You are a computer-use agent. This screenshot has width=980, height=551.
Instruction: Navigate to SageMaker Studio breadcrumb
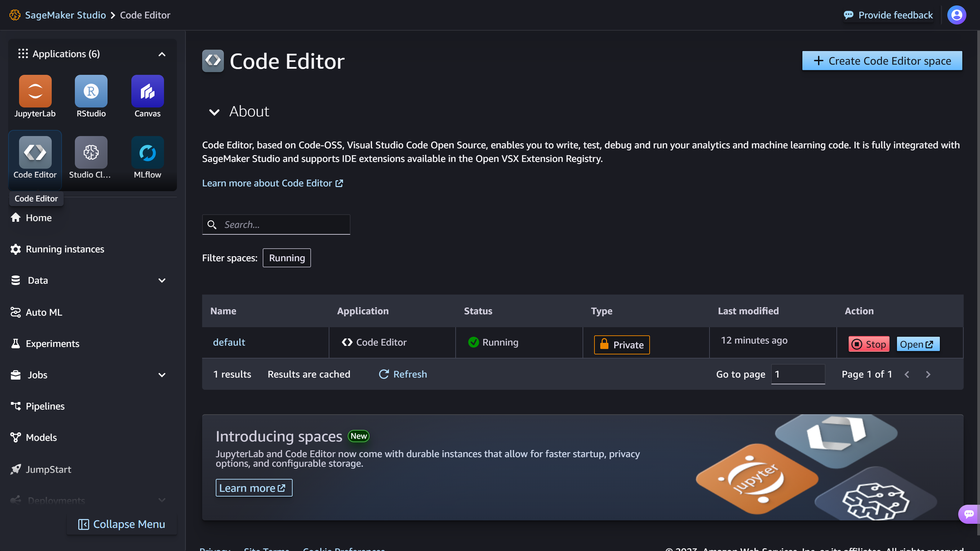(x=65, y=15)
